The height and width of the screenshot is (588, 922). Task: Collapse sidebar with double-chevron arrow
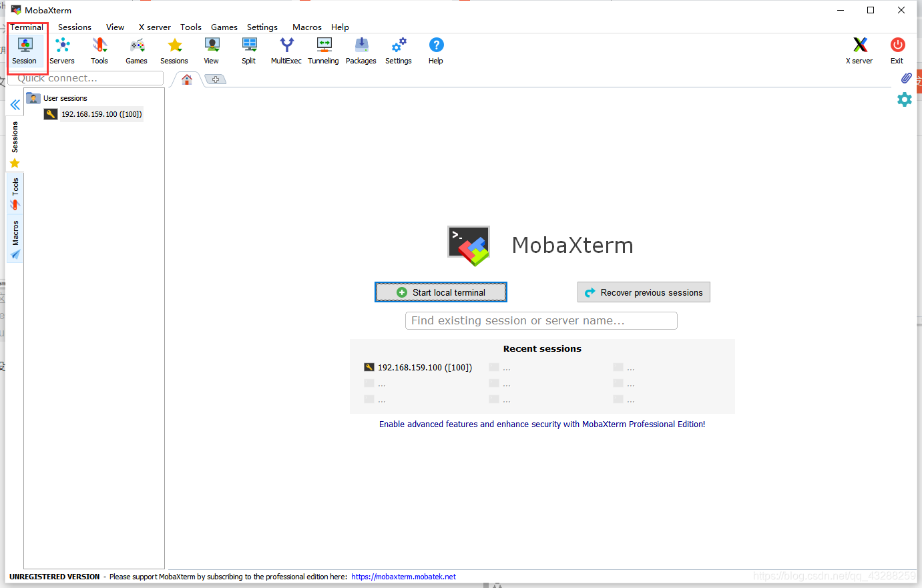coord(15,105)
